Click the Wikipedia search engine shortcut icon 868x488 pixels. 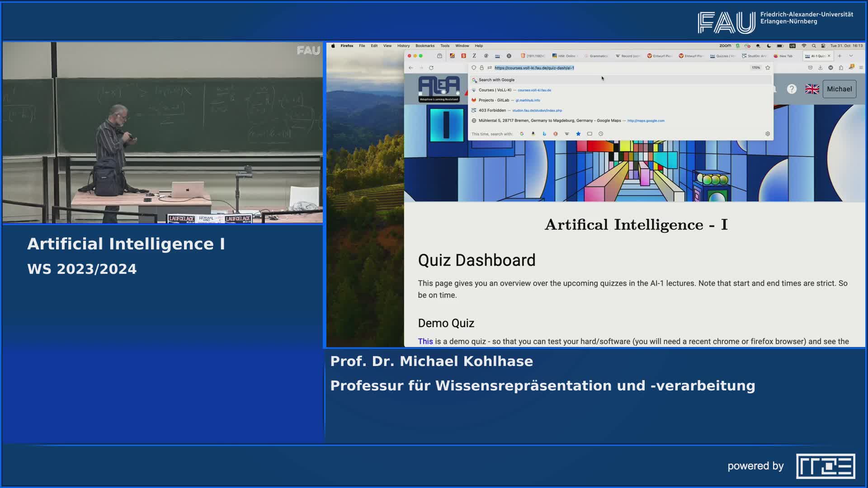[x=567, y=134]
